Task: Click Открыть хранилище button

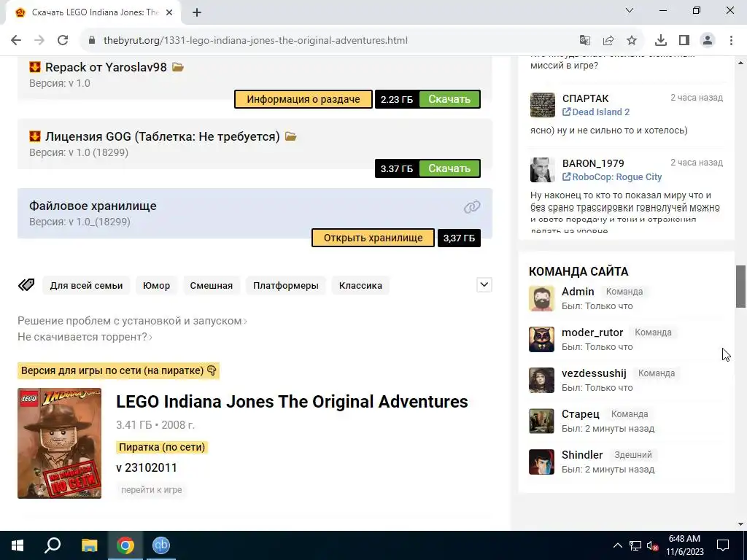Action: point(373,238)
